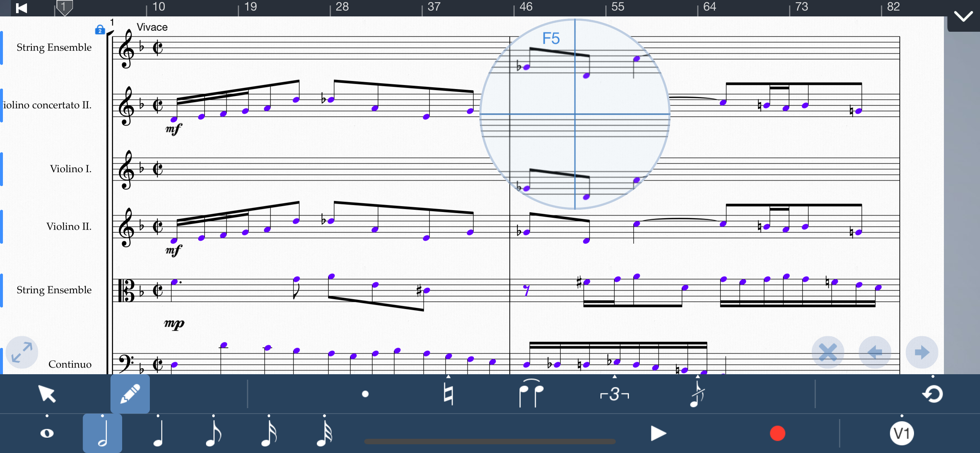
Task: Select the arrow selection tool
Action: pyautogui.click(x=47, y=394)
